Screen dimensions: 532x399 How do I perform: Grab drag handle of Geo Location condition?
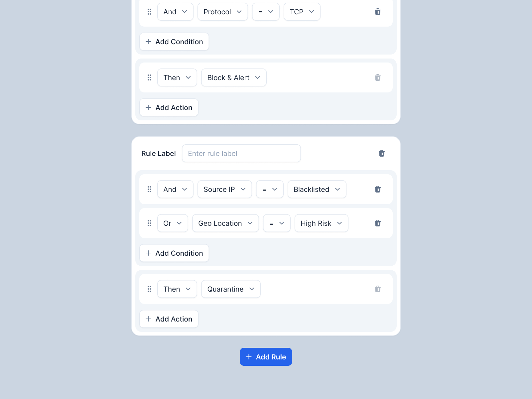tap(149, 223)
